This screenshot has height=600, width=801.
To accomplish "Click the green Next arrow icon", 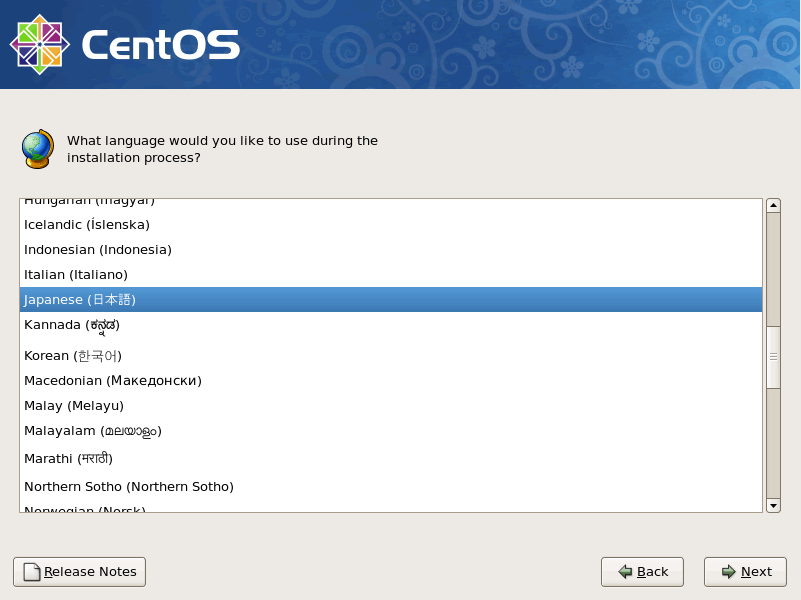I will [728, 571].
